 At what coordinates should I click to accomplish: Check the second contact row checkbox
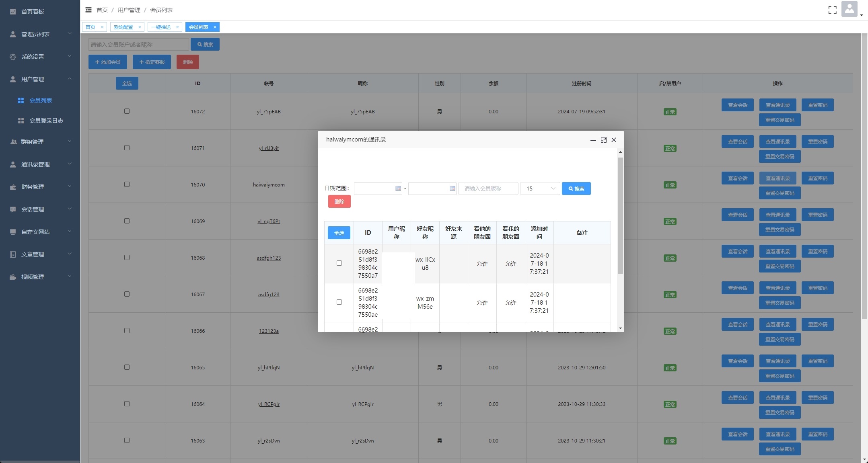tap(339, 302)
